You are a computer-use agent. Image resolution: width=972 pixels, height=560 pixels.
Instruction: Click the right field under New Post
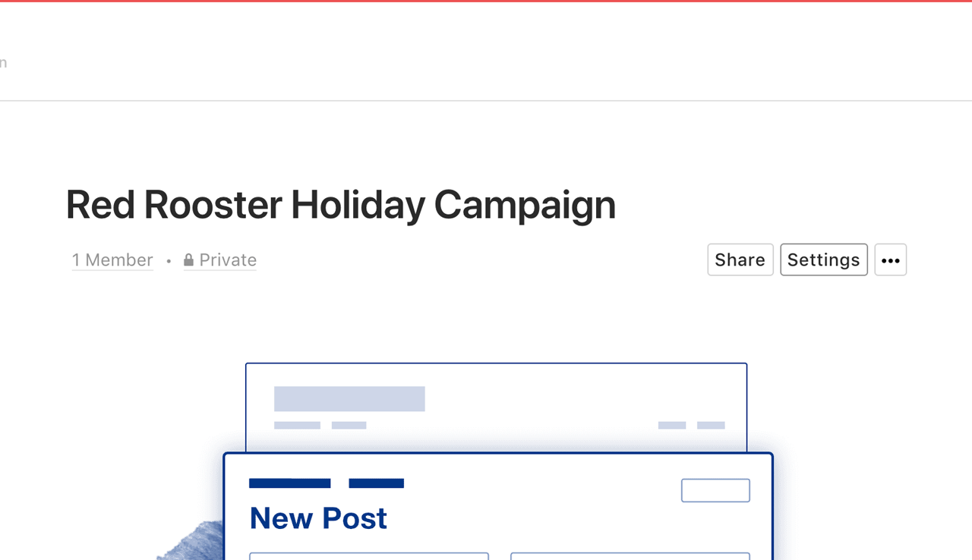630,556
